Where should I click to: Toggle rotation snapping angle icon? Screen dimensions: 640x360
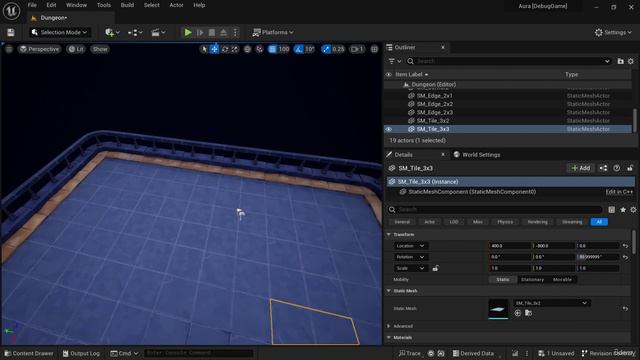pyautogui.click(x=299, y=49)
